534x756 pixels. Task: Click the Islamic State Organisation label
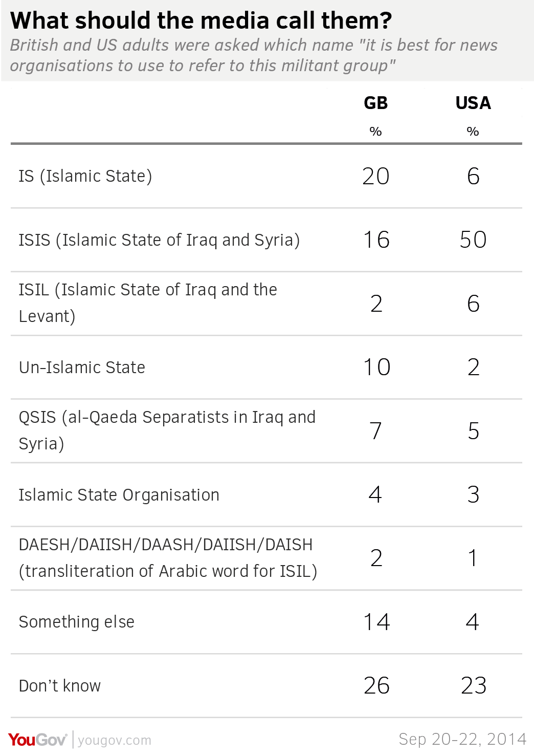point(119,495)
